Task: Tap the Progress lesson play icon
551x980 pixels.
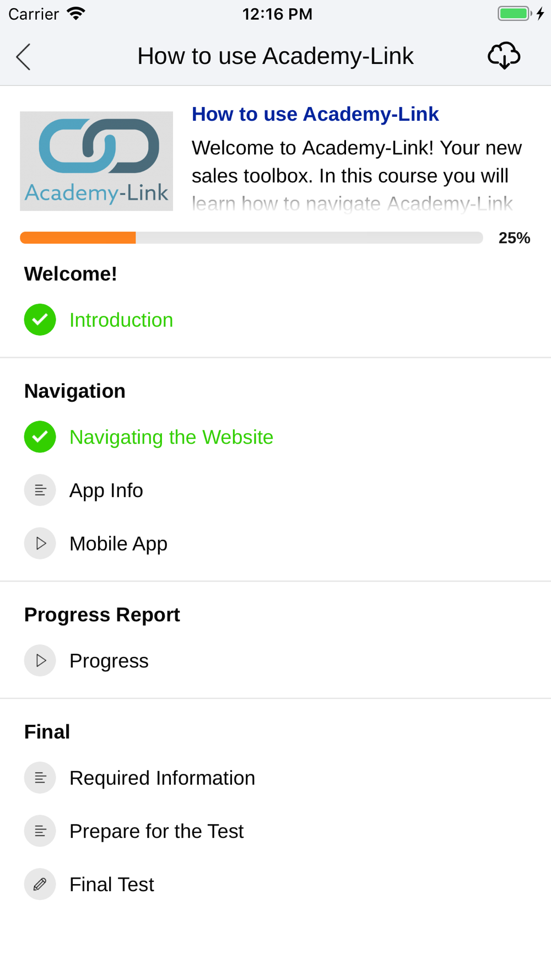Action: (x=40, y=660)
